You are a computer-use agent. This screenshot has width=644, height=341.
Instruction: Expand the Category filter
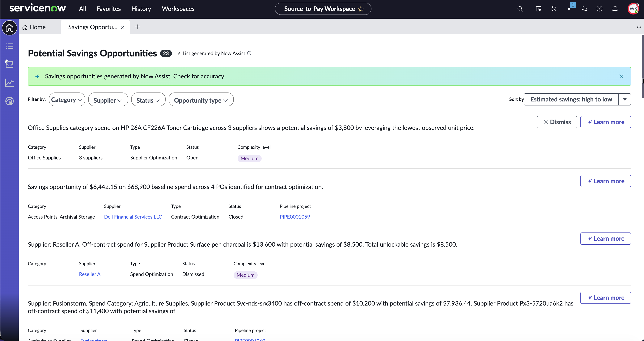point(67,100)
